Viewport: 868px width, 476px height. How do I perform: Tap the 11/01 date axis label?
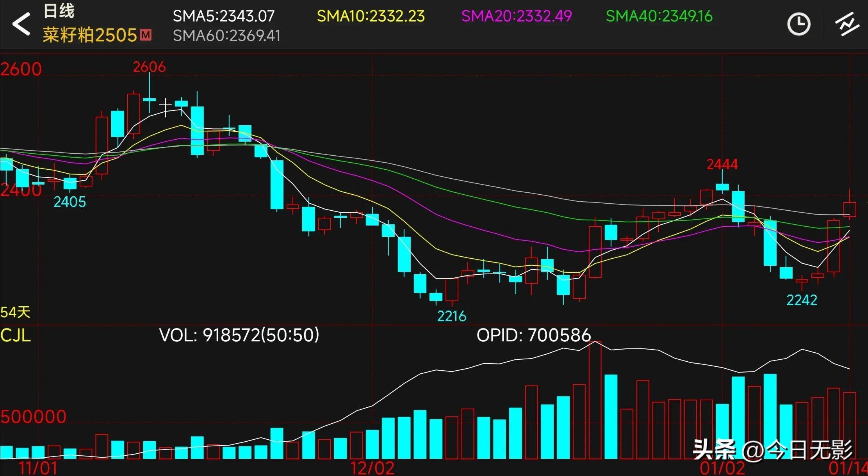38,468
